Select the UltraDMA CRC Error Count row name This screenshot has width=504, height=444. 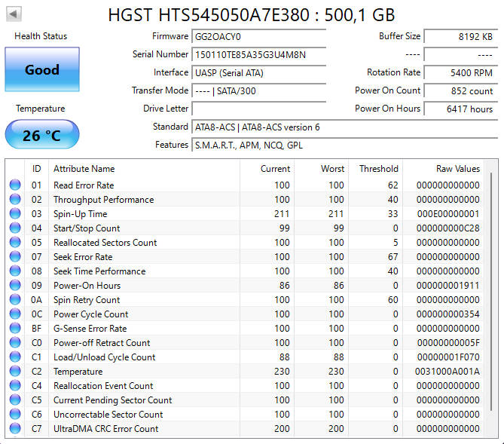coord(105,429)
